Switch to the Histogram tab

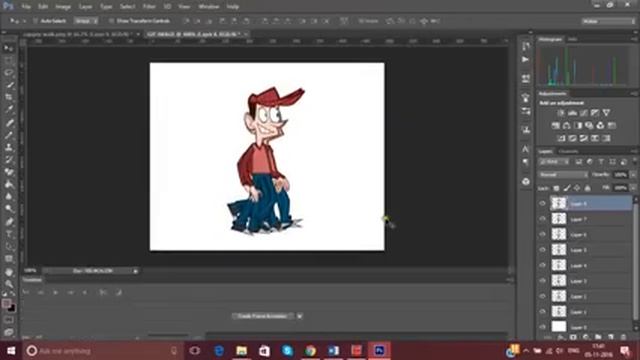550,39
